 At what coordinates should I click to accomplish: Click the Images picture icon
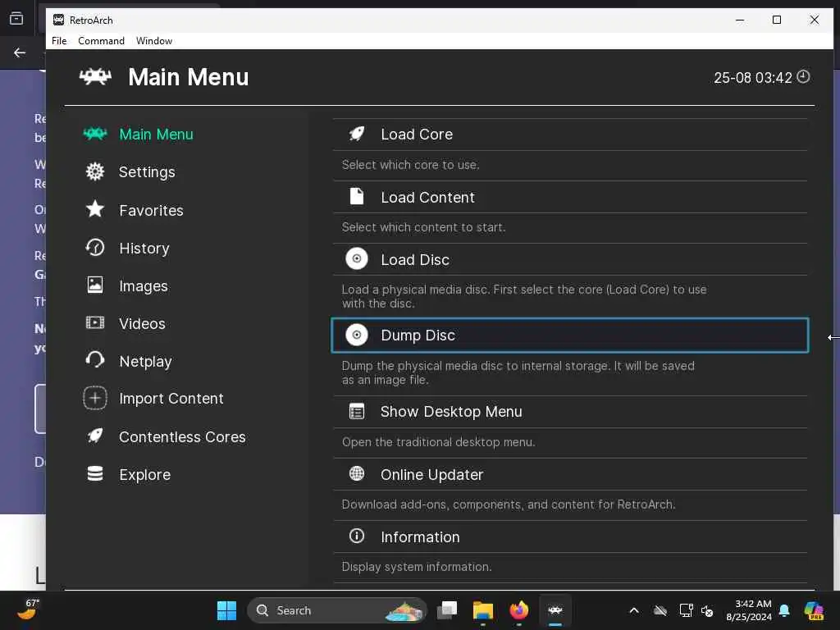click(95, 285)
